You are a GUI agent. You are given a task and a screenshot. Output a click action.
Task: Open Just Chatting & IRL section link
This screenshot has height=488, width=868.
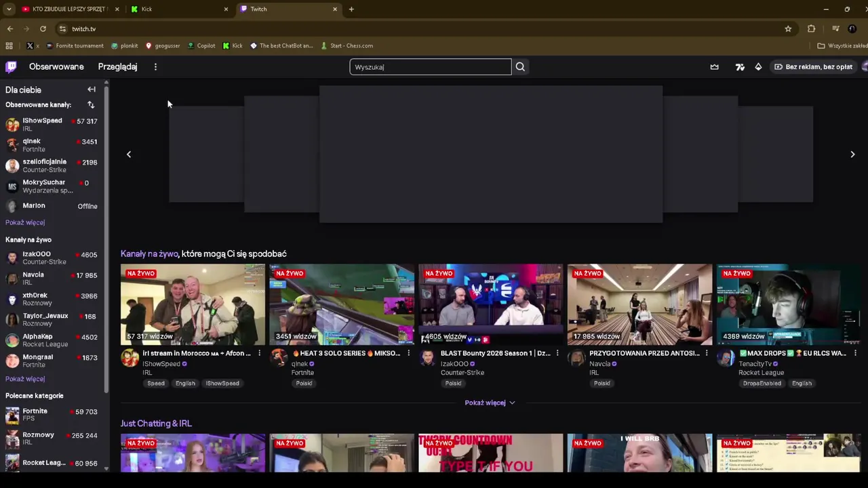pos(156,423)
